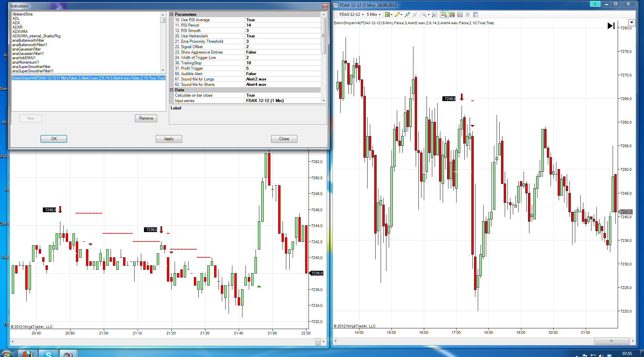Click the New button under indicator list
The height and width of the screenshot is (357, 644).
31,118
